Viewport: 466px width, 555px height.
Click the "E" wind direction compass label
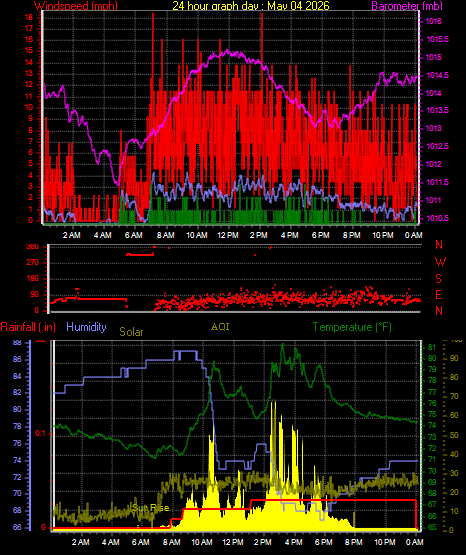click(438, 294)
